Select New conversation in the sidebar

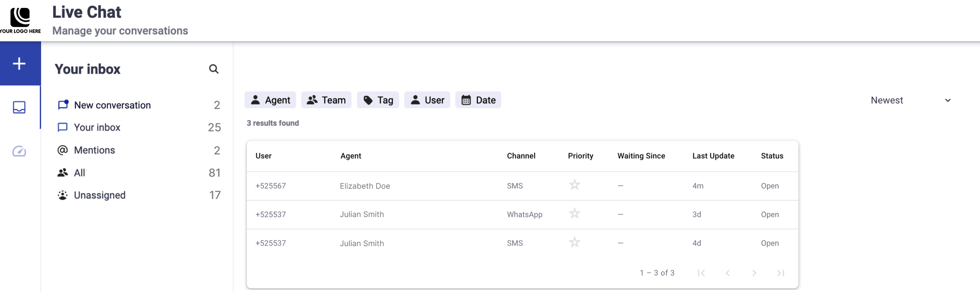112,105
